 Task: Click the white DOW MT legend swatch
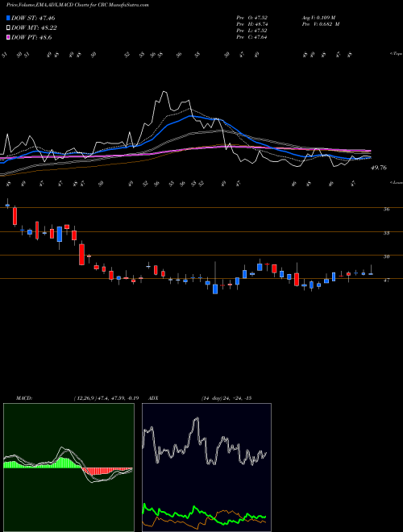tap(8, 28)
